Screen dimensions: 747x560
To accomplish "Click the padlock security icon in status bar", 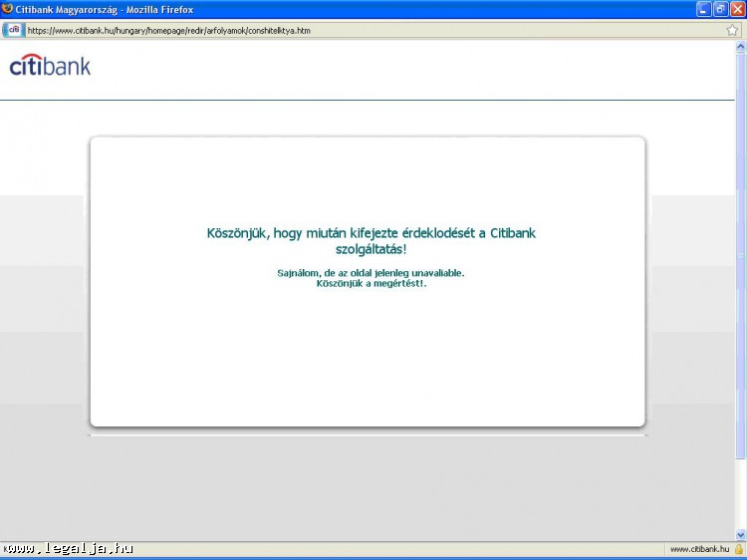I will [x=739, y=549].
